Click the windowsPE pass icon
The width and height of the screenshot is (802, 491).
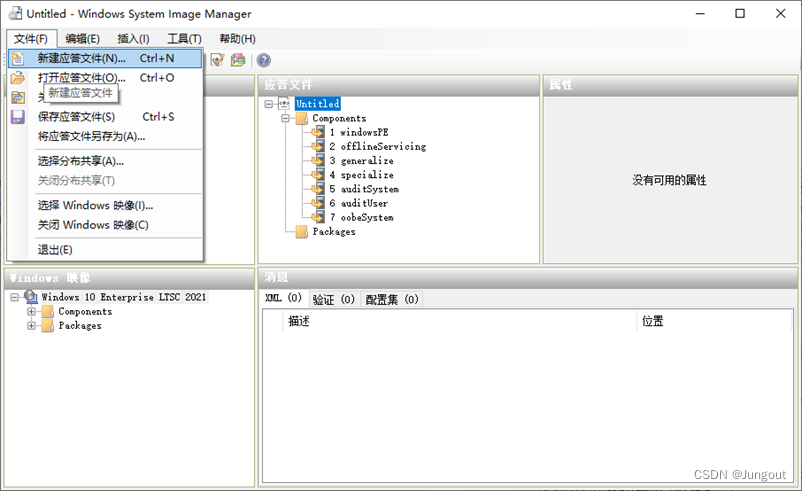[x=318, y=132]
